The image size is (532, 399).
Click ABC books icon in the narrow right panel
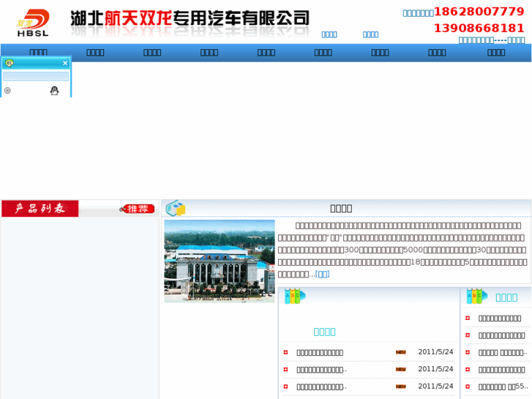[x=476, y=296]
